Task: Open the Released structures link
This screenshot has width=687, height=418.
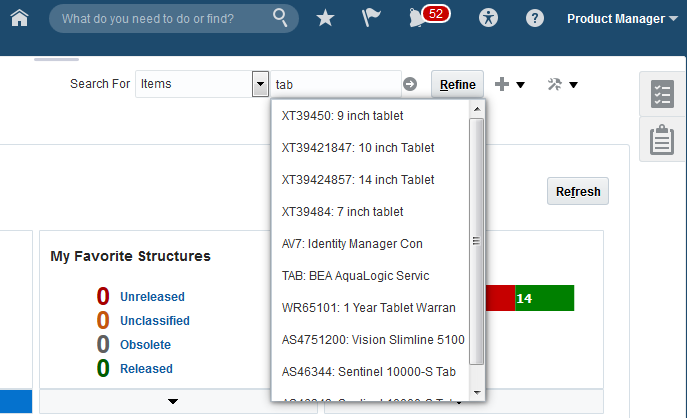Action: pos(146,369)
